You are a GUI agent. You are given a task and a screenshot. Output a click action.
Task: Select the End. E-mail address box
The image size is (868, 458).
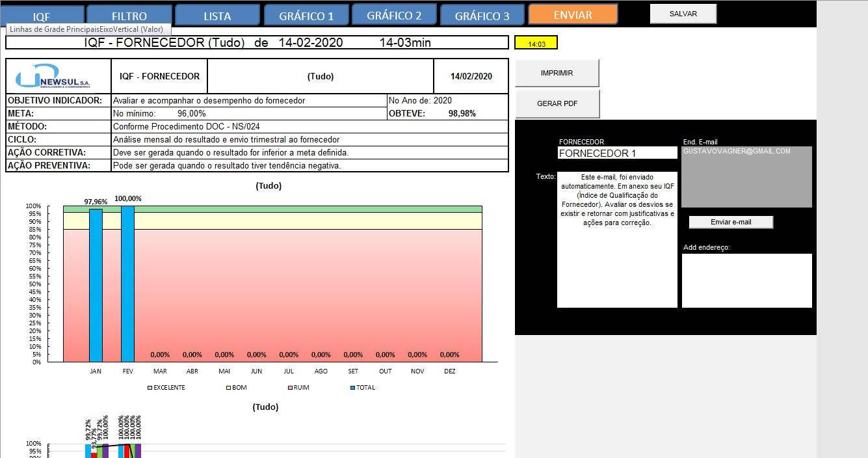[746, 177]
